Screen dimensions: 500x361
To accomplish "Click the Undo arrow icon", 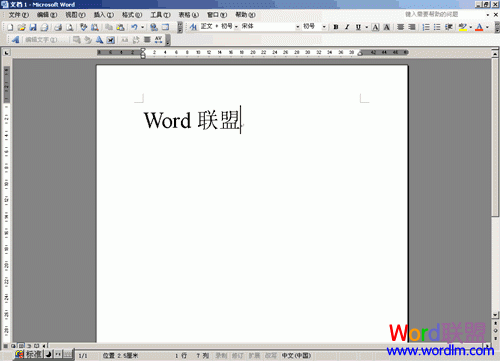I will click(x=134, y=27).
